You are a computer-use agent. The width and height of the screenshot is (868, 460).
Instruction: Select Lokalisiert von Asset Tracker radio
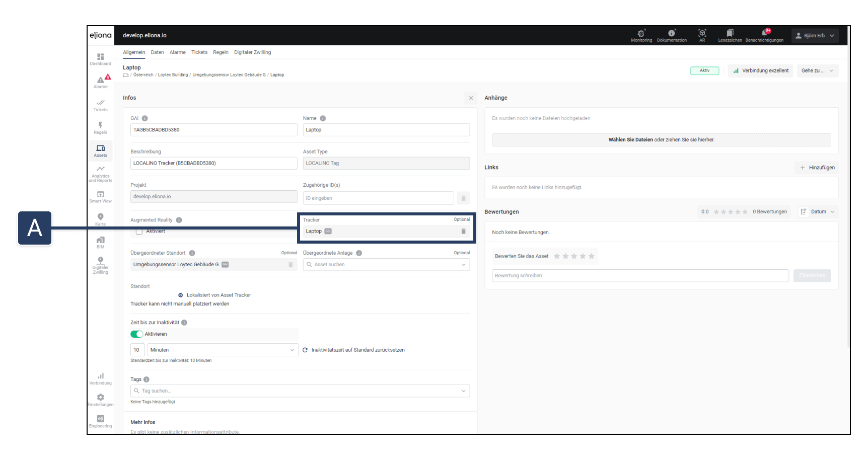(x=181, y=295)
